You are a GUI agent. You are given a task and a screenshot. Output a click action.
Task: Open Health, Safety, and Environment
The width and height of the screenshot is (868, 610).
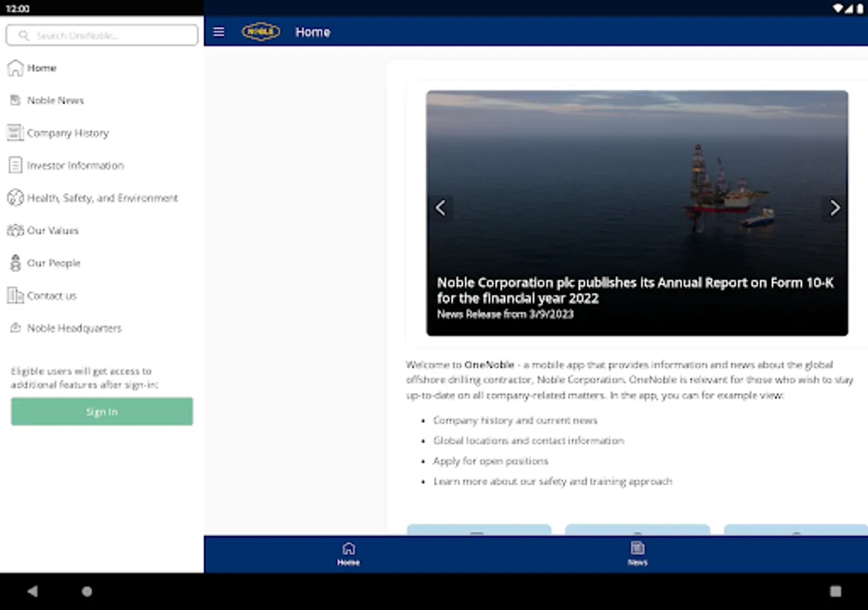tap(102, 198)
